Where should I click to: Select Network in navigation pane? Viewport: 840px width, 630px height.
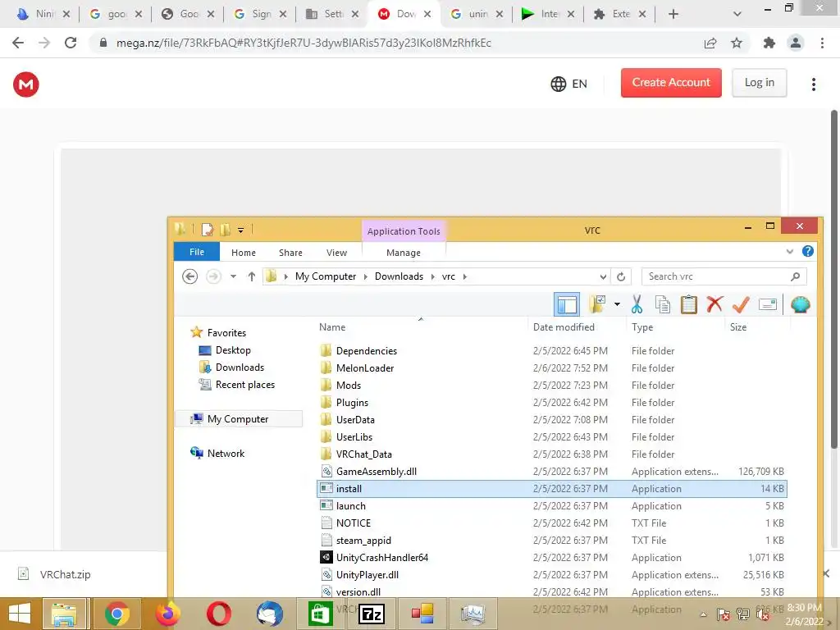pyautogui.click(x=226, y=453)
